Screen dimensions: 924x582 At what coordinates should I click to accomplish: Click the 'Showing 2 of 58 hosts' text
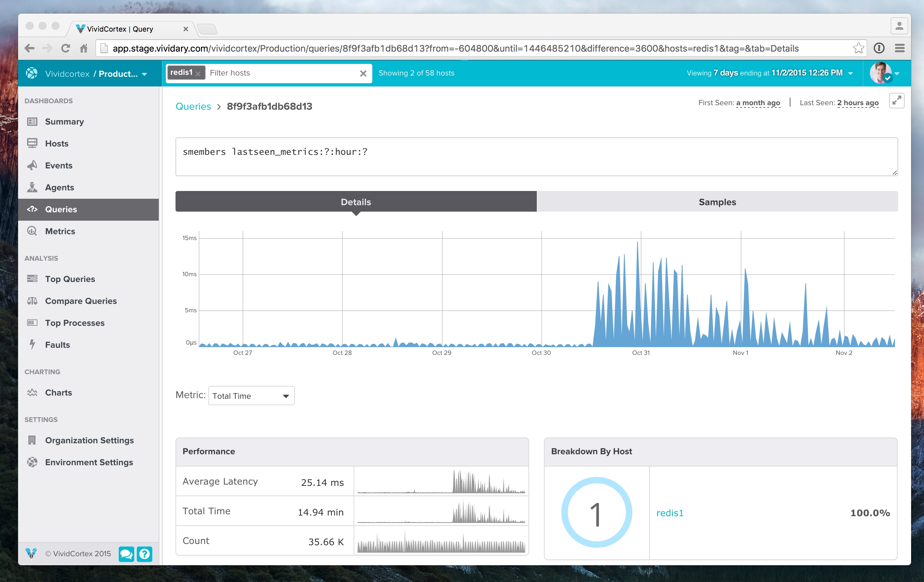coord(416,73)
